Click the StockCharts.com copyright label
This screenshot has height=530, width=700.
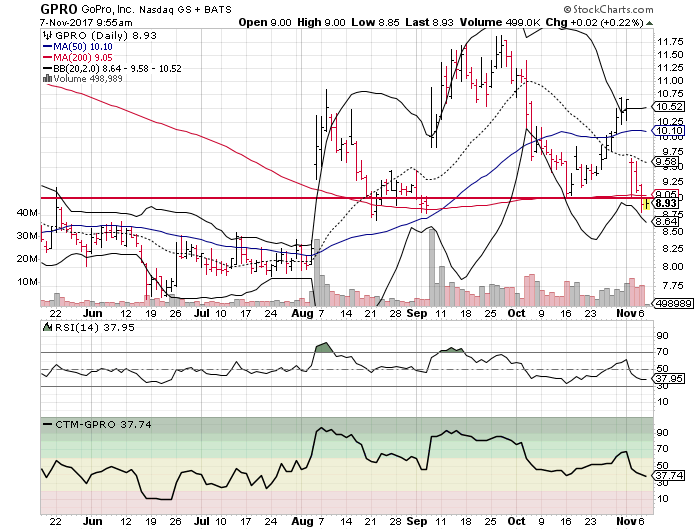[x=608, y=9]
